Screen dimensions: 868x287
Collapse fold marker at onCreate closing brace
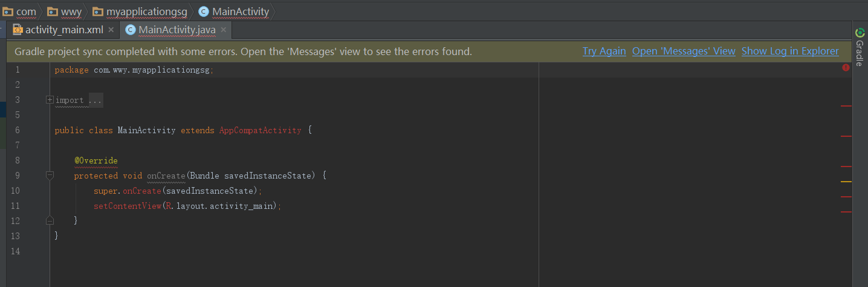[50, 220]
